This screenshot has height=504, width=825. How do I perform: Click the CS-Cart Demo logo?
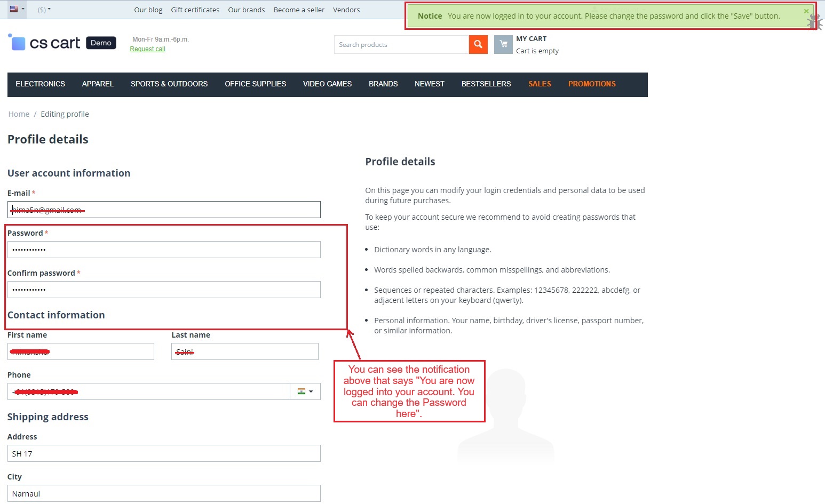62,43
